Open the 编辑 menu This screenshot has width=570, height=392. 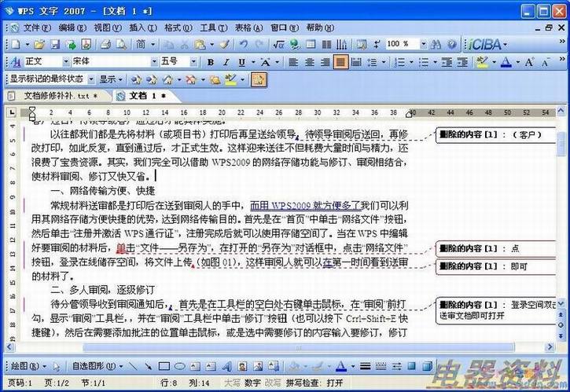point(72,27)
